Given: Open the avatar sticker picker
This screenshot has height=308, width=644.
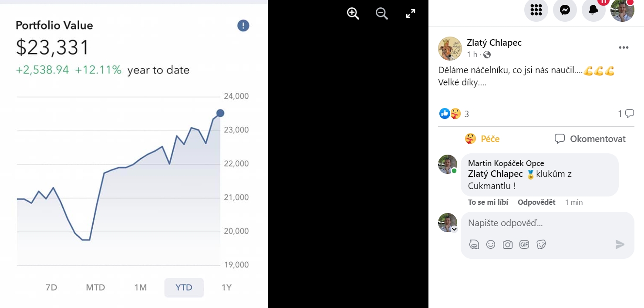Looking at the screenshot, I should [x=474, y=244].
